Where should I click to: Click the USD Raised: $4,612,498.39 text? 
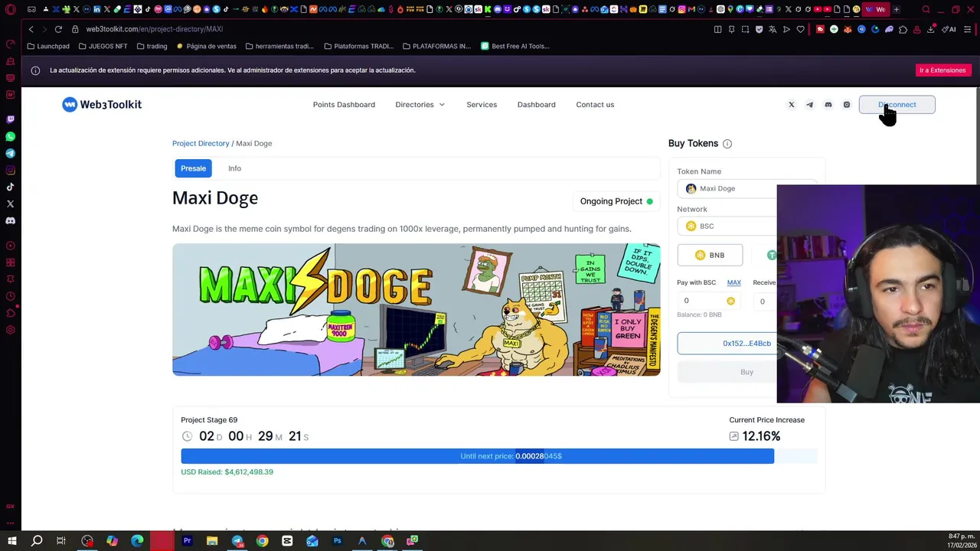pyautogui.click(x=227, y=472)
